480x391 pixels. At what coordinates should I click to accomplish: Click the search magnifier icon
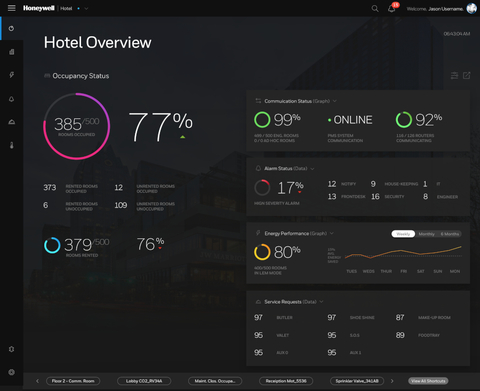[x=375, y=9]
